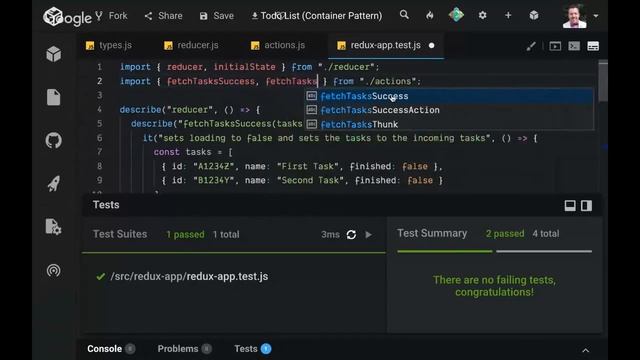Save the project

tap(217, 16)
